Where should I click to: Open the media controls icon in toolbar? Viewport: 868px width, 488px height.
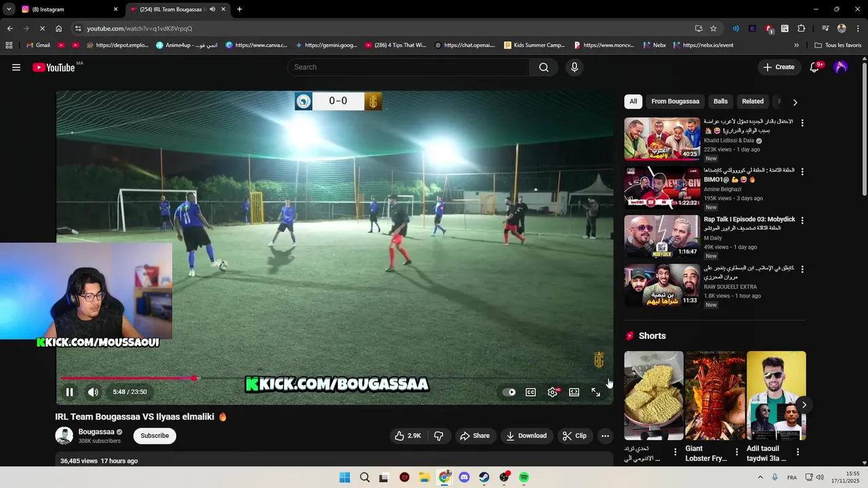[x=825, y=28]
